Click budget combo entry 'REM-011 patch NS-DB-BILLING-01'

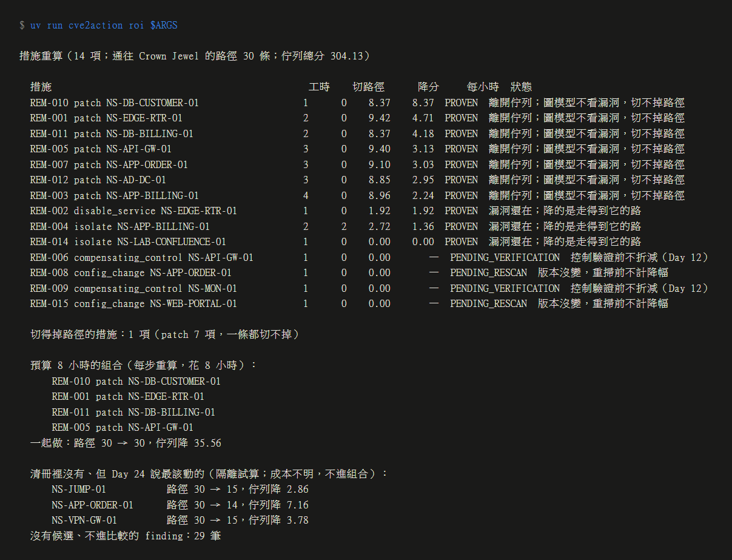(x=133, y=413)
